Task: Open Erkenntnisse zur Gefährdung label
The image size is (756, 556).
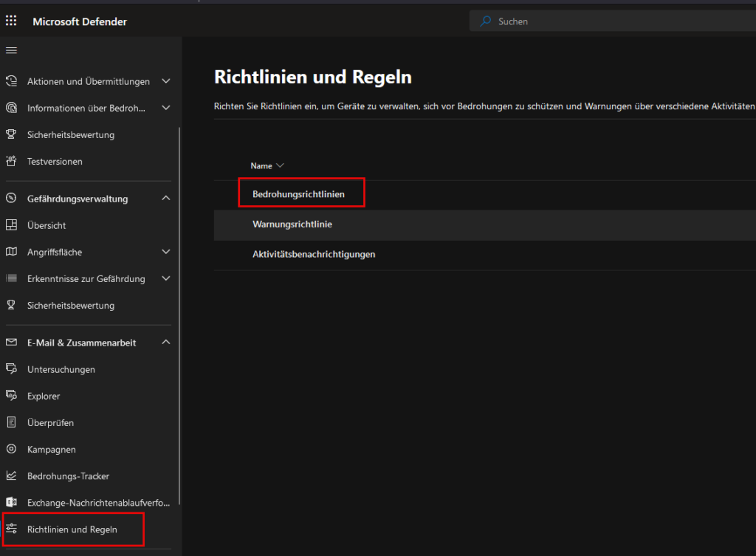Action: (x=86, y=278)
